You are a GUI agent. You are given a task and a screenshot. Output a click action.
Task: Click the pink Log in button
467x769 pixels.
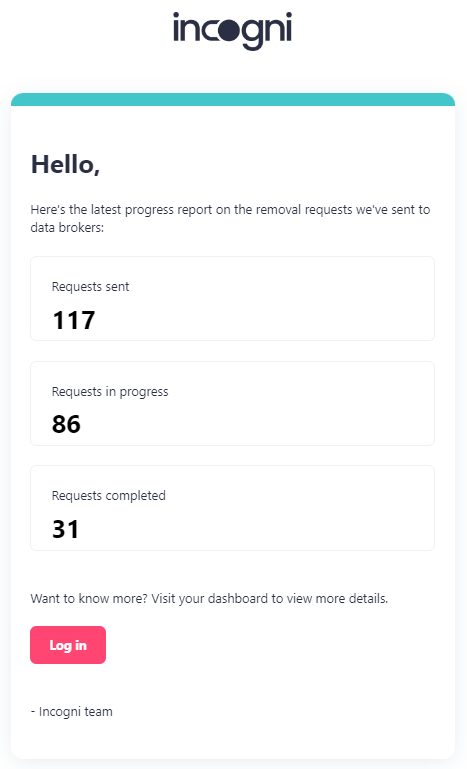pyautogui.click(x=68, y=645)
